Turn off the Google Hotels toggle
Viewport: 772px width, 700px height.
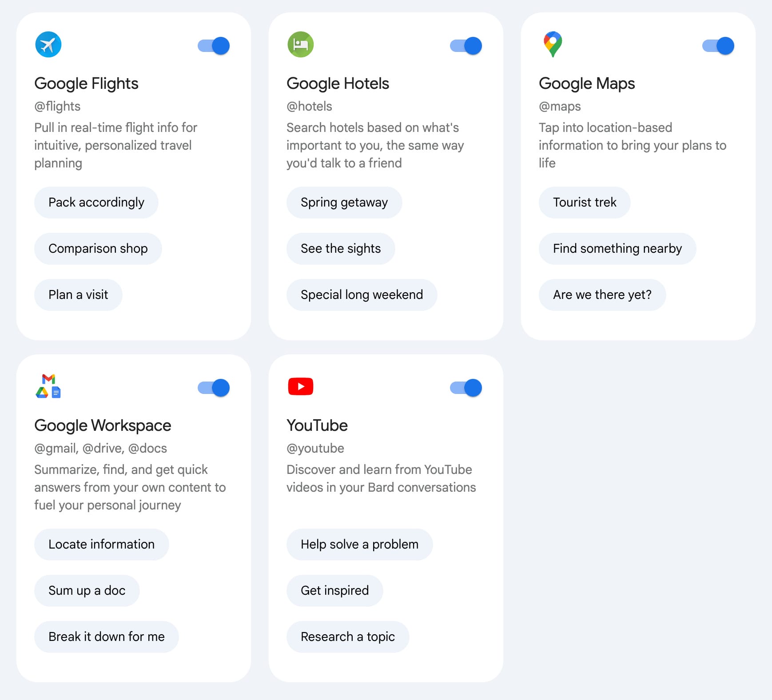coord(466,46)
